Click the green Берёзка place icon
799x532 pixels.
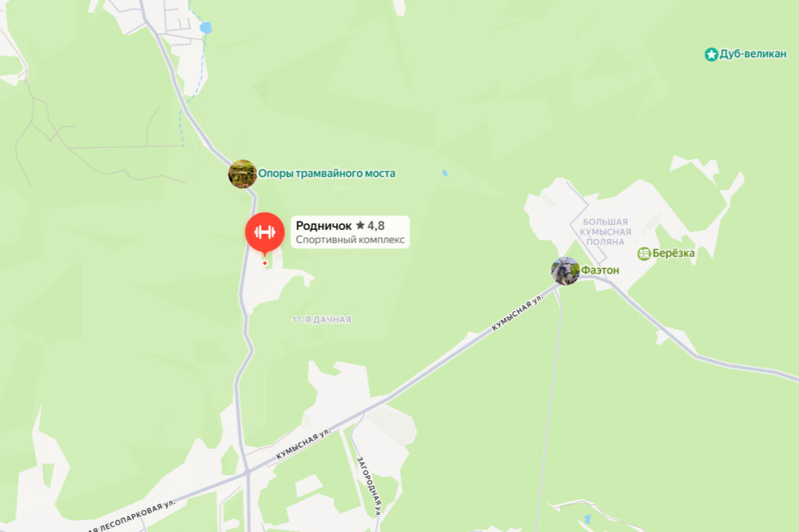tap(644, 253)
